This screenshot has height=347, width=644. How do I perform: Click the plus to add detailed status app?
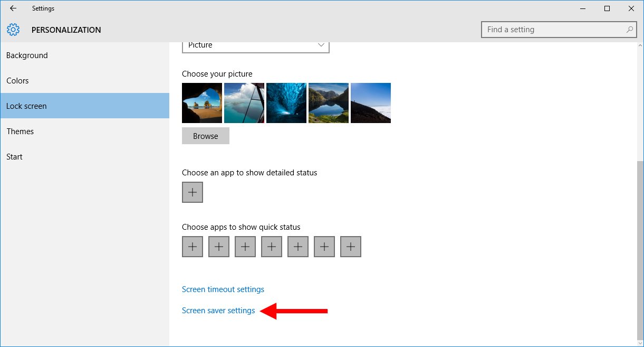pos(192,192)
